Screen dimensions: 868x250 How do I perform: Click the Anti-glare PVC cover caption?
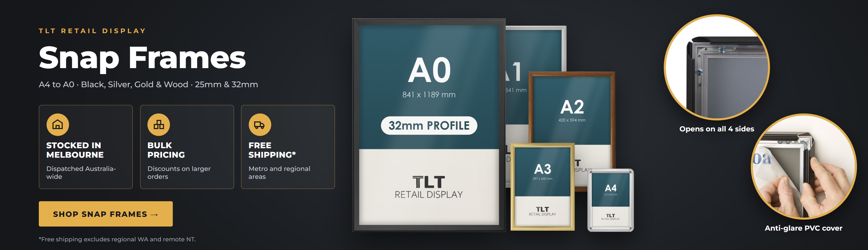804,228
